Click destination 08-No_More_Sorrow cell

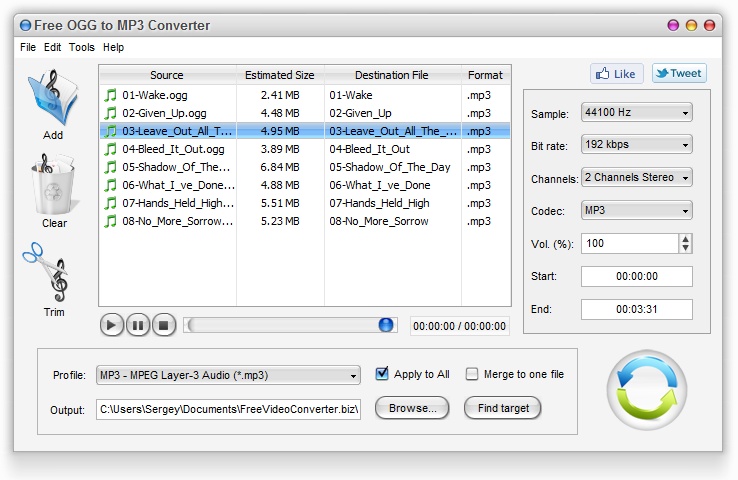point(392,221)
